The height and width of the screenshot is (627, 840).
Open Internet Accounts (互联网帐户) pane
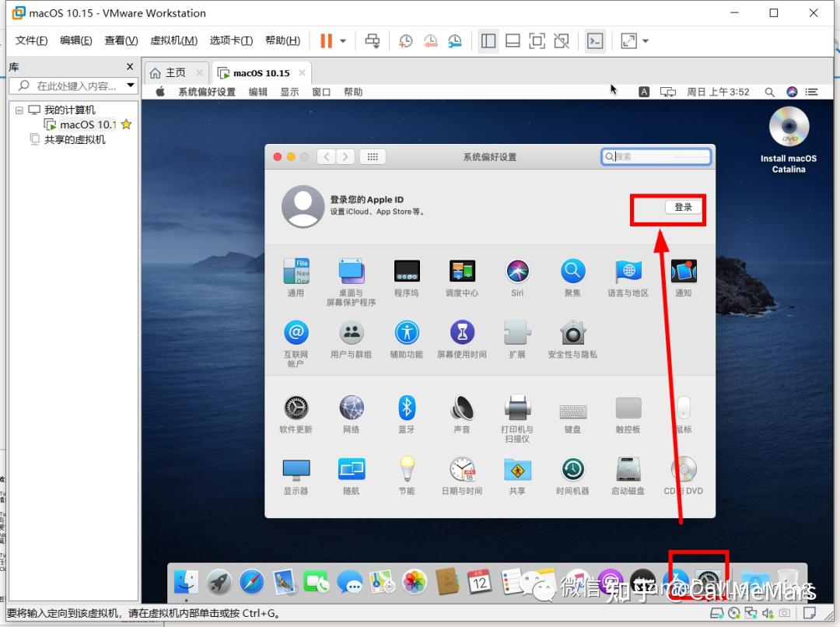coord(296,343)
